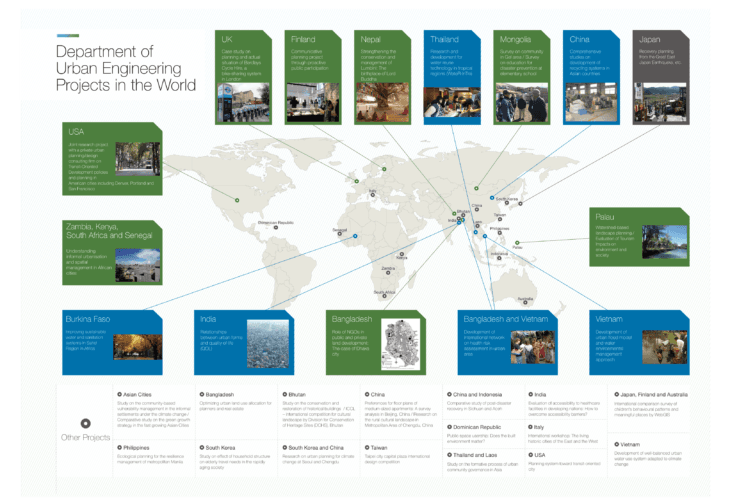The image size is (730, 500).
Task: Click the USA map marker dot
Action: pos(237,200)
